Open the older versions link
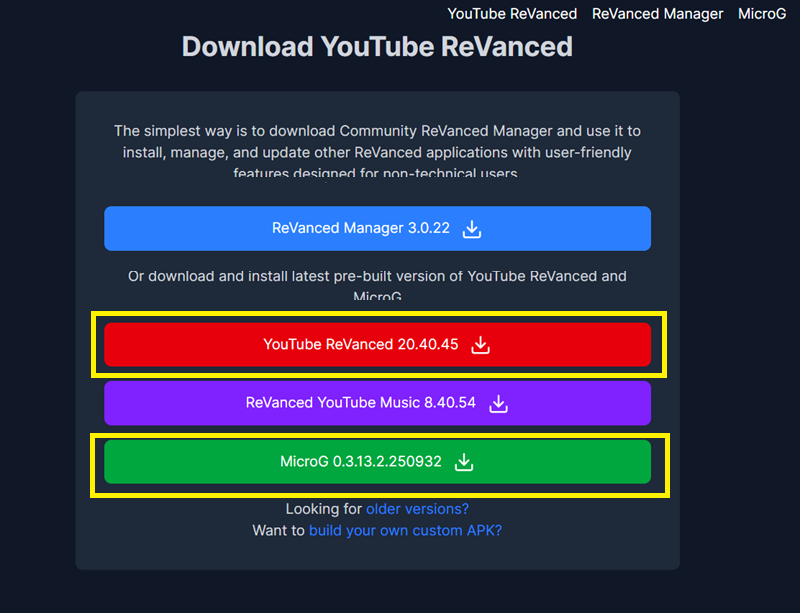This screenshot has height=613, width=800. click(x=417, y=509)
